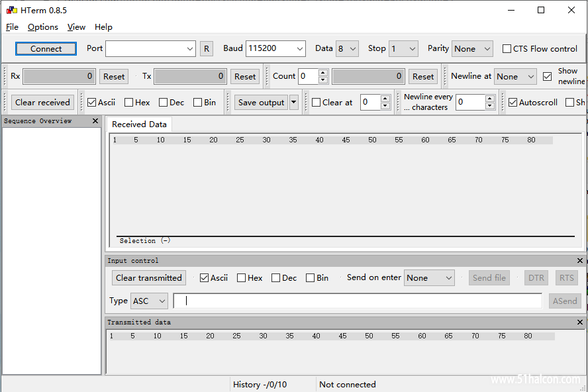Decrease the Count spinner value
The height and width of the screenshot is (392, 588).
(x=323, y=80)
